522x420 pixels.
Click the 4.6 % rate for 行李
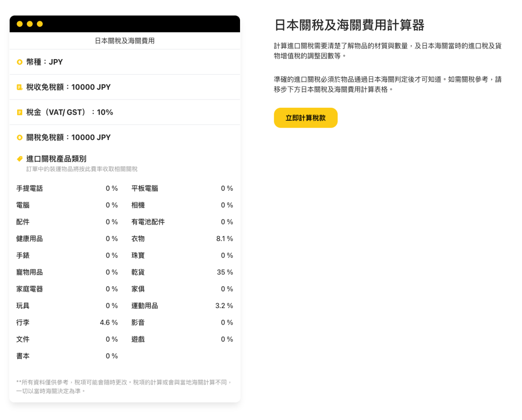click(x=109, y=323)
